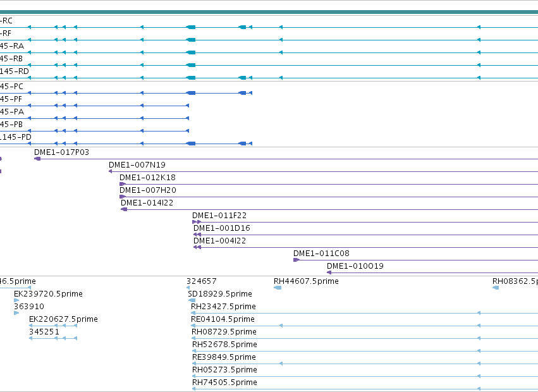
Task: Click the 45-RB transcript label
Action: [x=11, y=59]
